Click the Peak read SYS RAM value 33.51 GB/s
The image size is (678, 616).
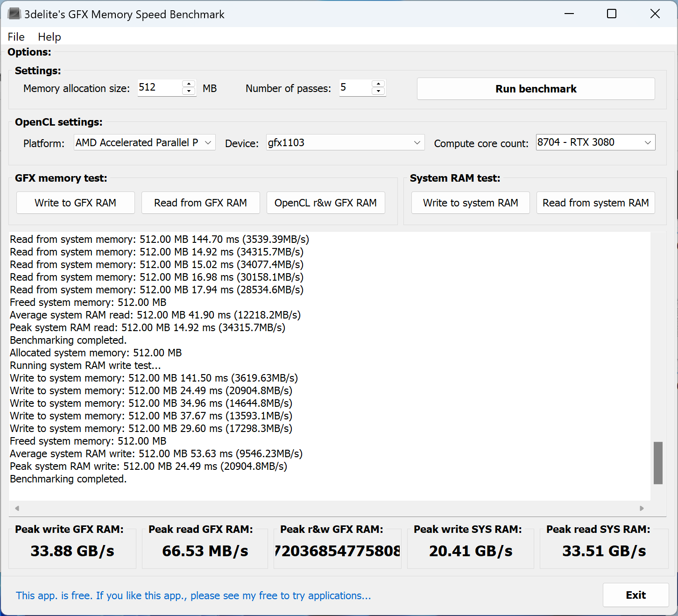click(604, 551)
